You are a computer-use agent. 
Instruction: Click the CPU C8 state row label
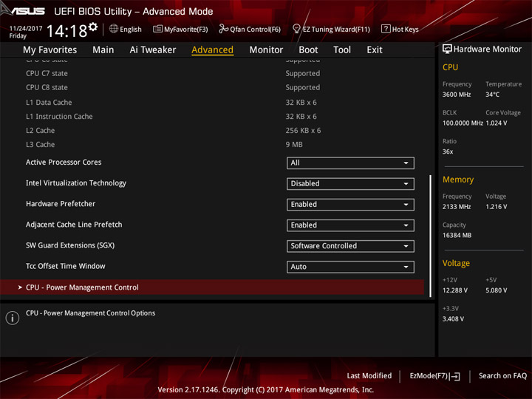click(47, 87)
